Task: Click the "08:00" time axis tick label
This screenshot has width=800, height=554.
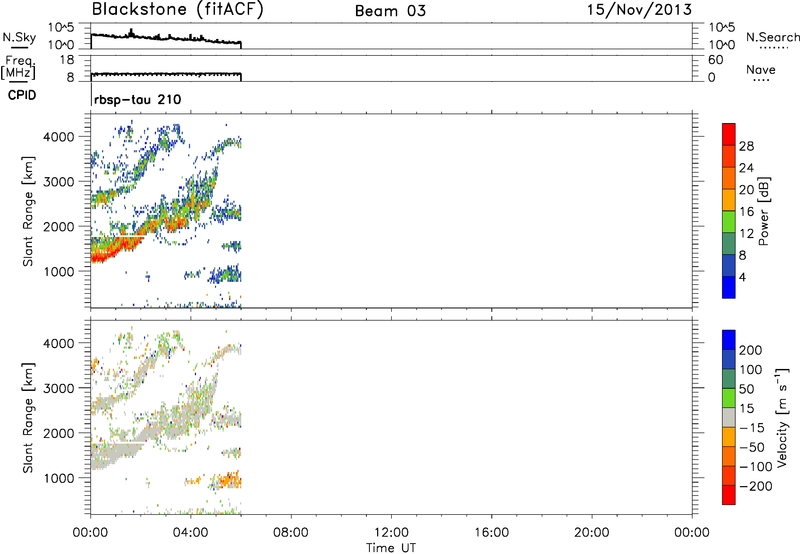Action: coord(291,533)
